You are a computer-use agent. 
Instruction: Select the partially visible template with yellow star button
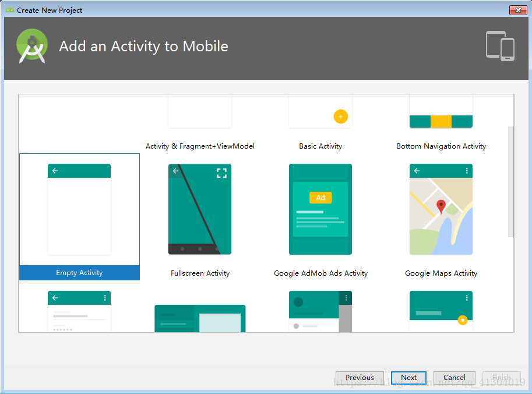[x=441, y=311]
